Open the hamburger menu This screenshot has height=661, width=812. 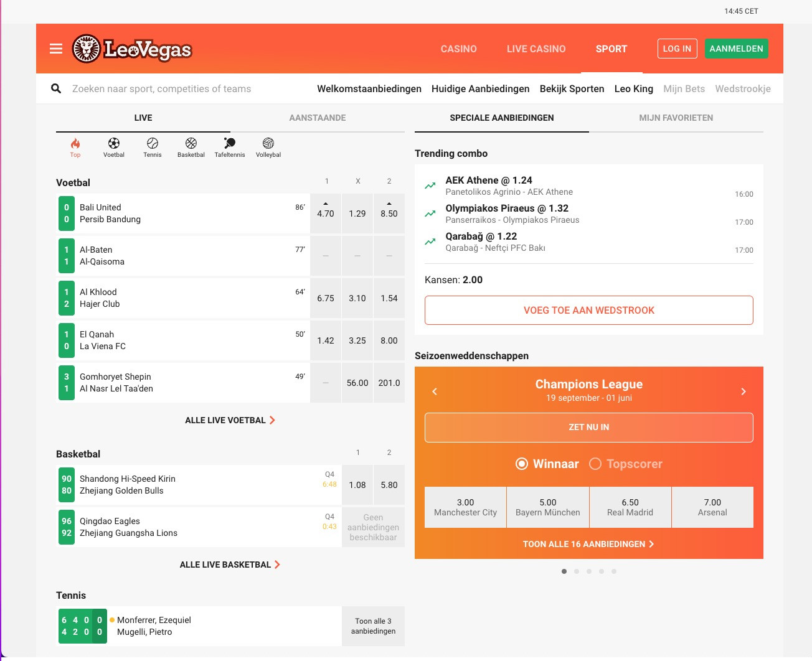55,49
